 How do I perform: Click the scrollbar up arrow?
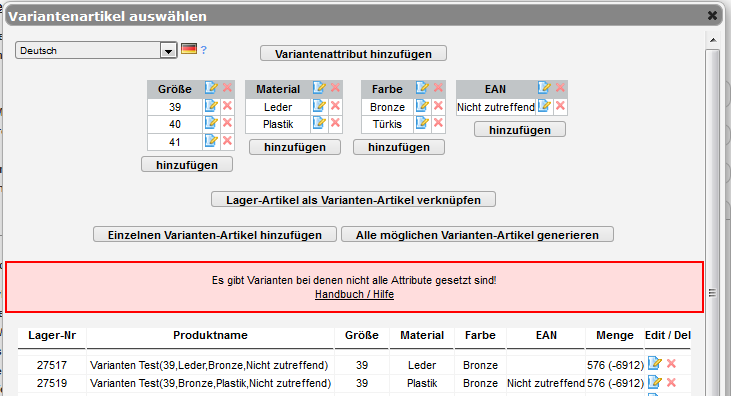713,40
